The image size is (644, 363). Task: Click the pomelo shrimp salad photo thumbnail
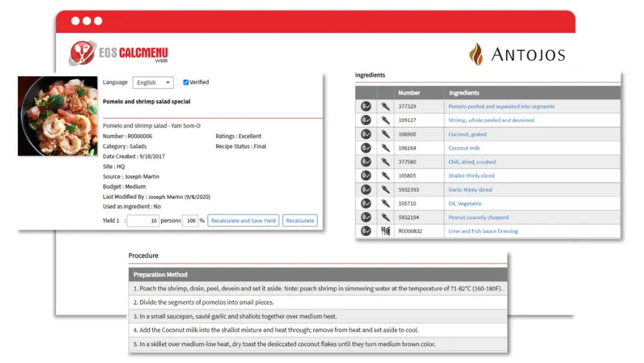coord(57,116)
